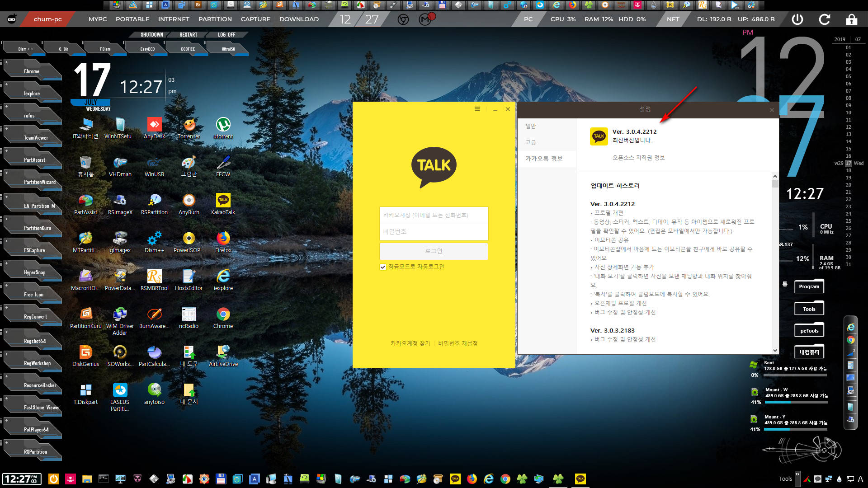
Task: Toggle auto-login in lock mode checkbox
Action: pos(383,267)
